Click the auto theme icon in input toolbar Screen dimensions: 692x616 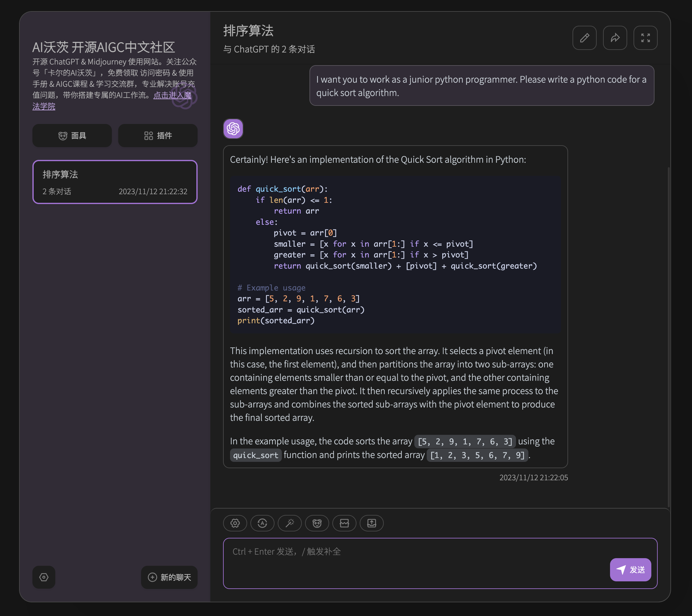(262, 523)
